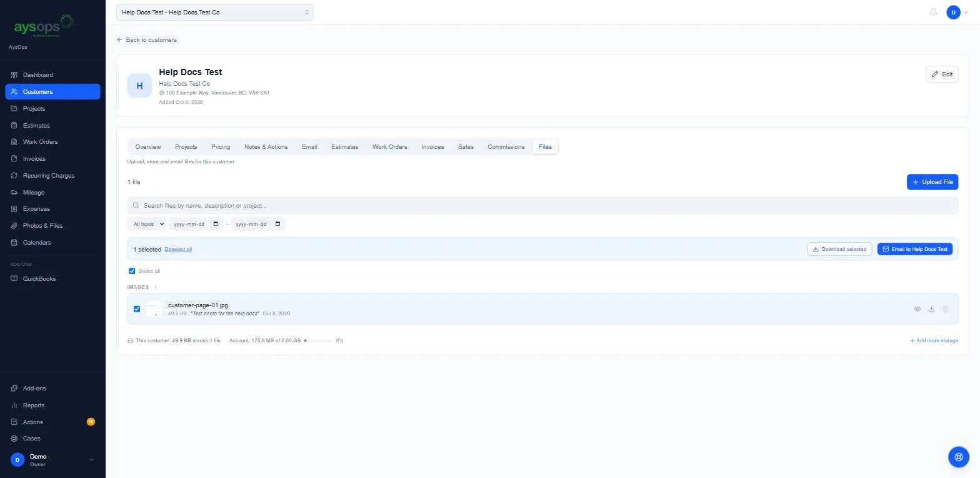
Task: Uncheck the customer-page-01.jpg checkbox
Action: click(x=137, y=309)
